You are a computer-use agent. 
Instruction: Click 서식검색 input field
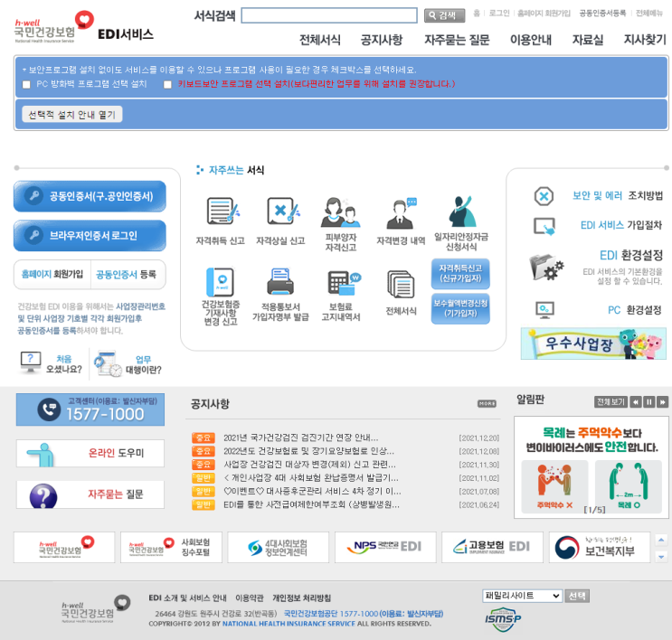[x=329, y=15]
